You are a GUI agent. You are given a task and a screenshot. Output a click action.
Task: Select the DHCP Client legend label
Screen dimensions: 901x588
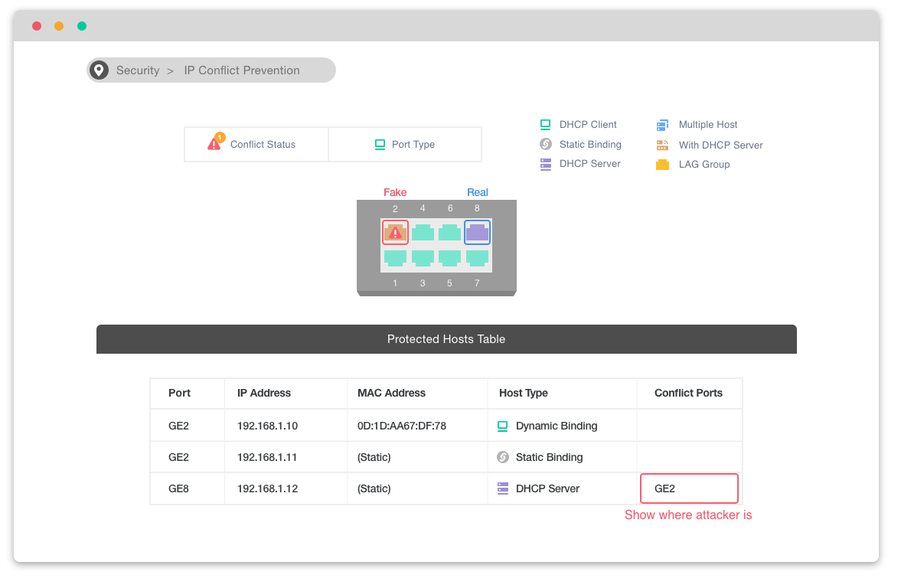click(x=588, y=124)
